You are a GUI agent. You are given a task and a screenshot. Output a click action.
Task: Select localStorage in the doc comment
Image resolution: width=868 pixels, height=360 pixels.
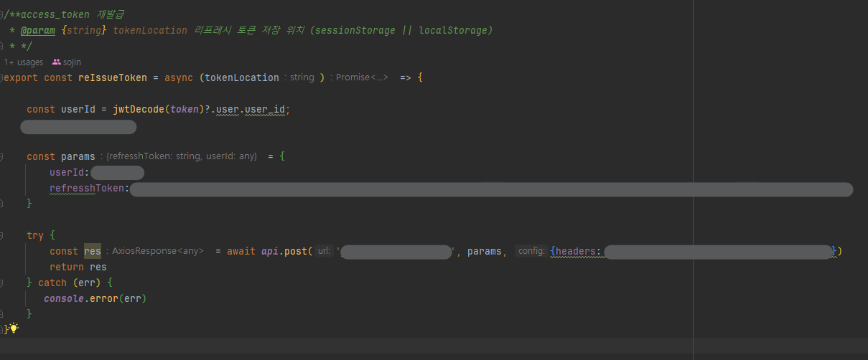pyautogui.click(x=453, y=30)
